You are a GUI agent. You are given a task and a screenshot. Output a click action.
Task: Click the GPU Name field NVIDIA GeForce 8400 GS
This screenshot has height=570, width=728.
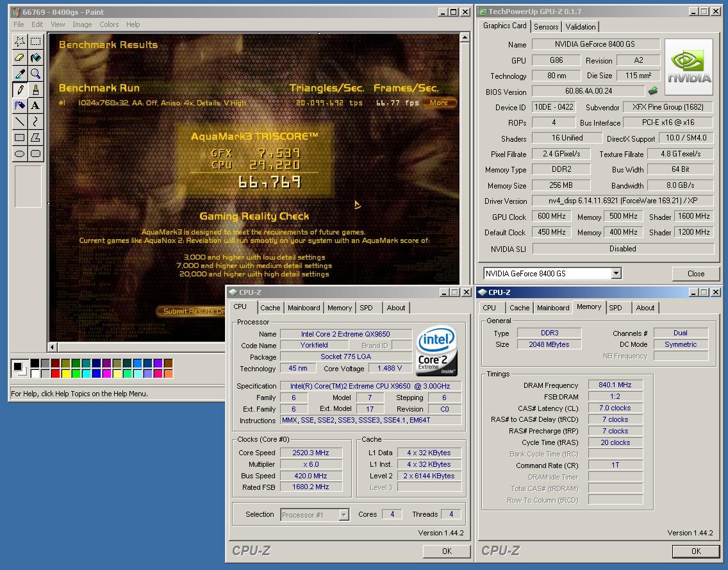pos(596,44)
